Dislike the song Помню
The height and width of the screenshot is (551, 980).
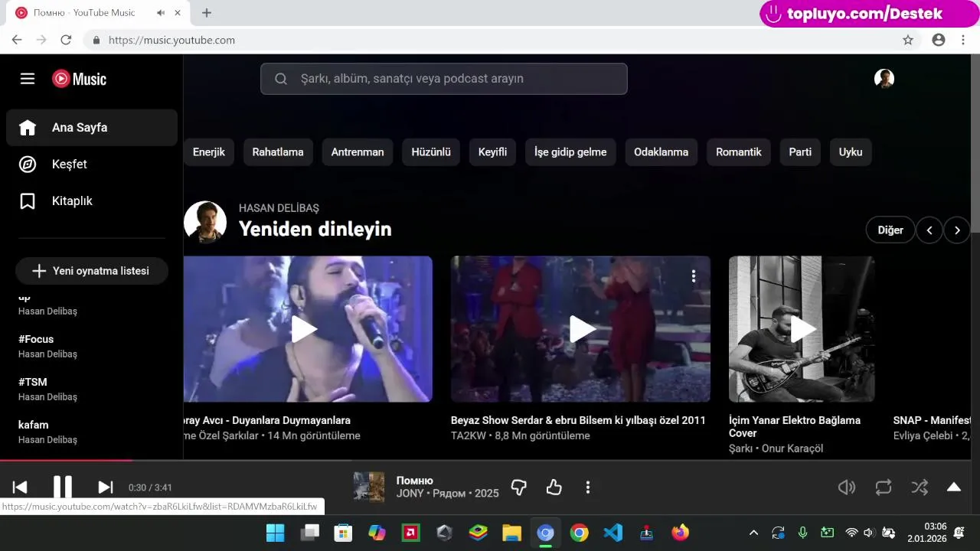(518, 487)
